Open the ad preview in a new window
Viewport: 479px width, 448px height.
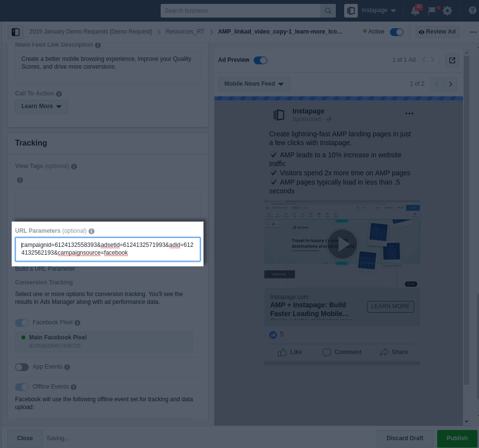pos(452,60)
